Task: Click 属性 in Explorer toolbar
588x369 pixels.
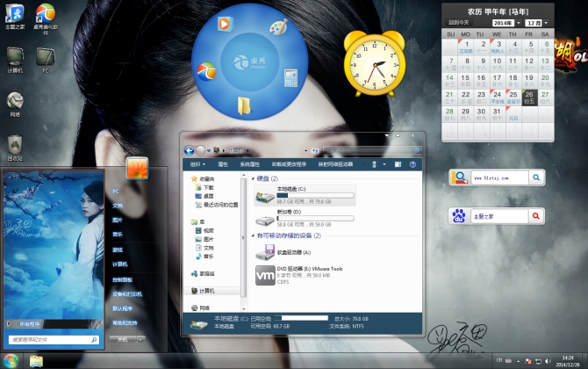Action: tap(223, 164)
